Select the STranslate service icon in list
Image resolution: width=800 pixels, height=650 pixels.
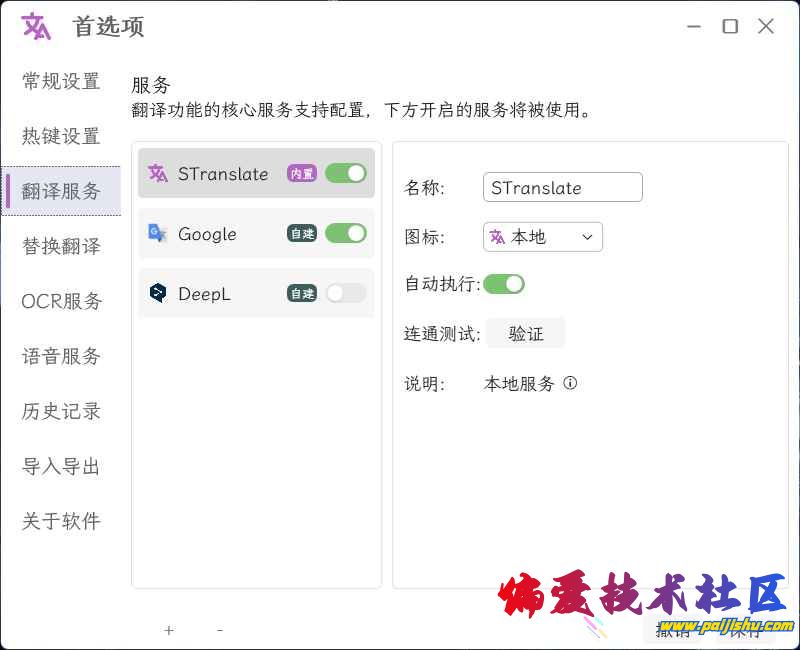(158, 173)
